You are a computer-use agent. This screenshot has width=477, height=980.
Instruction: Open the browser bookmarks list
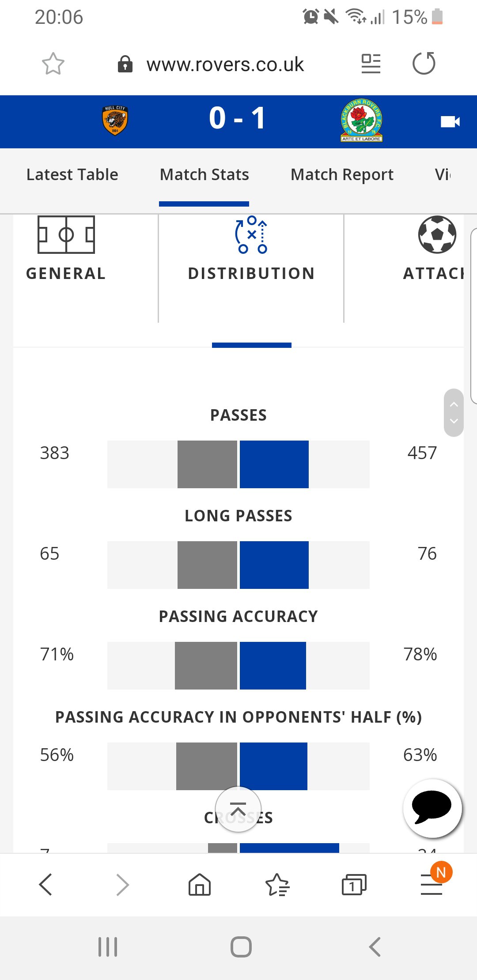(277, 885)
